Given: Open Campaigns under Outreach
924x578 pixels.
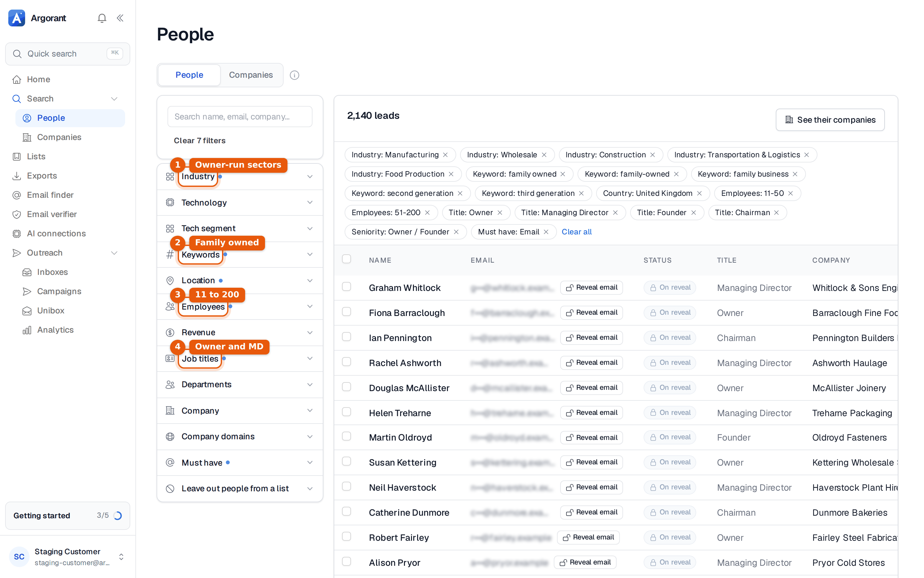Looking at the screenshot, I should pos(70,291).
